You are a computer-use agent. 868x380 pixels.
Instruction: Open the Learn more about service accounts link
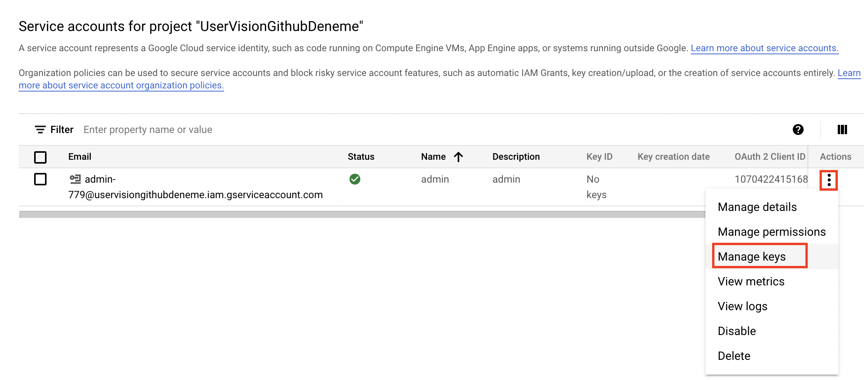[765, 48]
